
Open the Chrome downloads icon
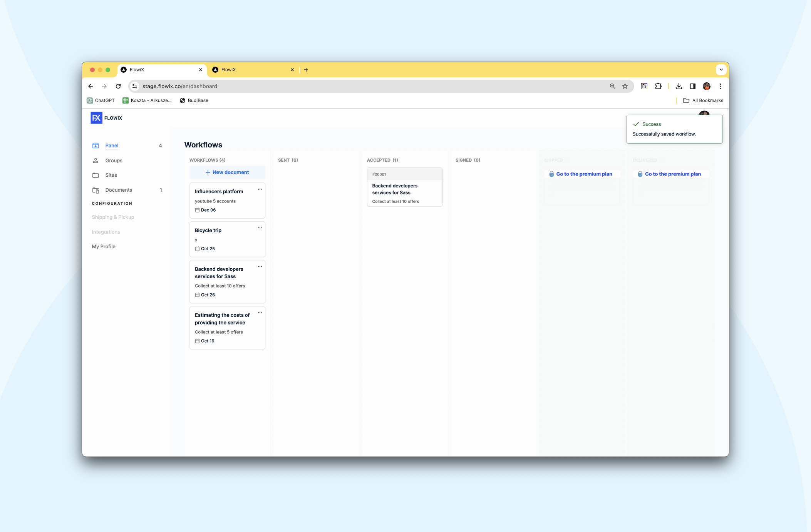coord(679,86)
